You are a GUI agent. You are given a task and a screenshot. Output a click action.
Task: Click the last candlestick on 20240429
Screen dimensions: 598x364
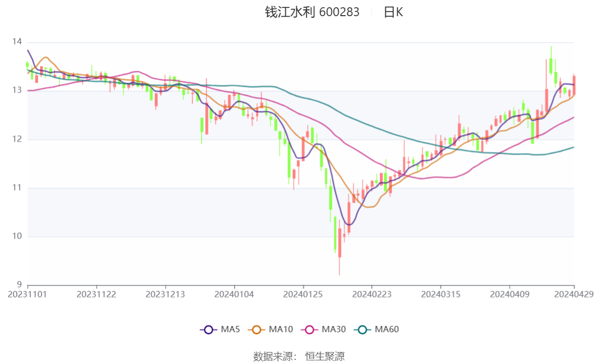(574, 84)
